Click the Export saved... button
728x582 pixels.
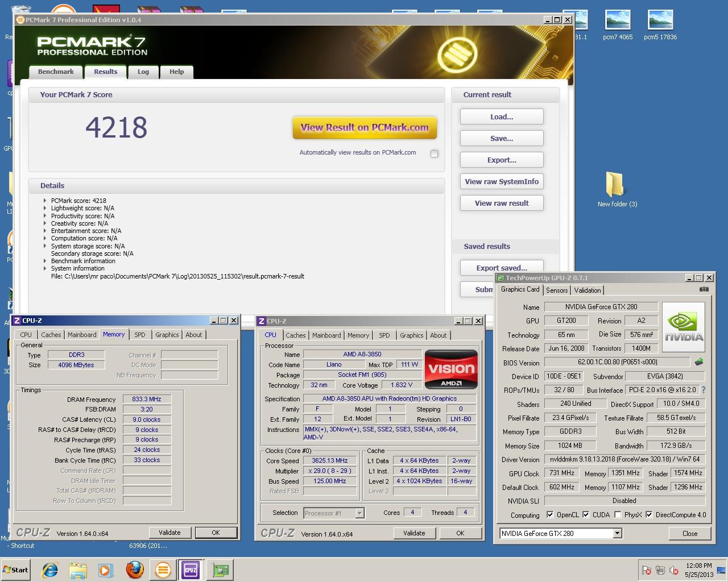502,268
